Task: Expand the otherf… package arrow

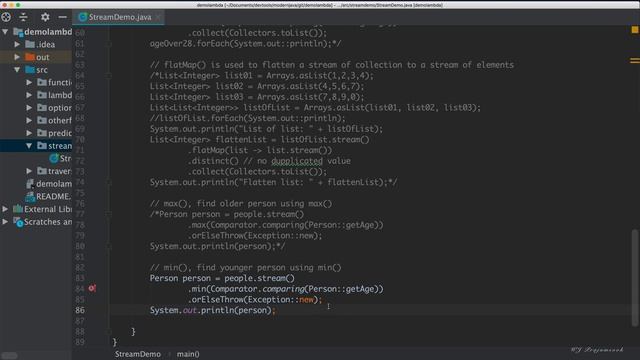Action: pyautogui.click(x=29, y=120)
